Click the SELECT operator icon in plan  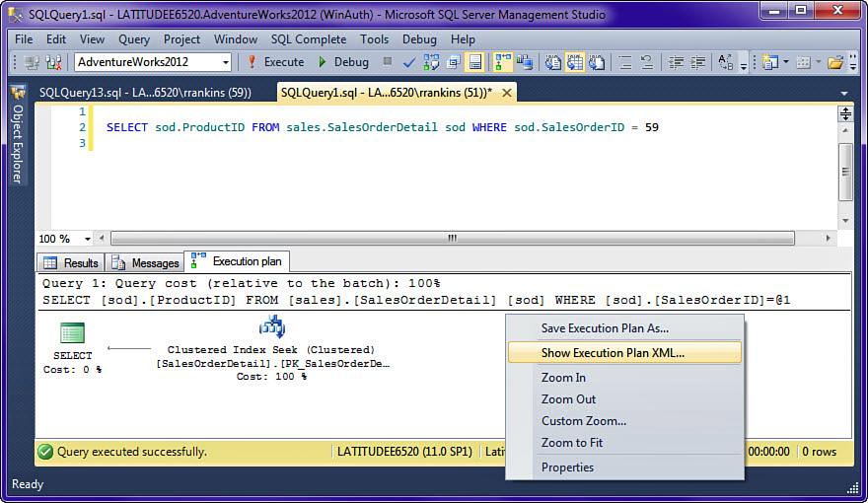72,333
